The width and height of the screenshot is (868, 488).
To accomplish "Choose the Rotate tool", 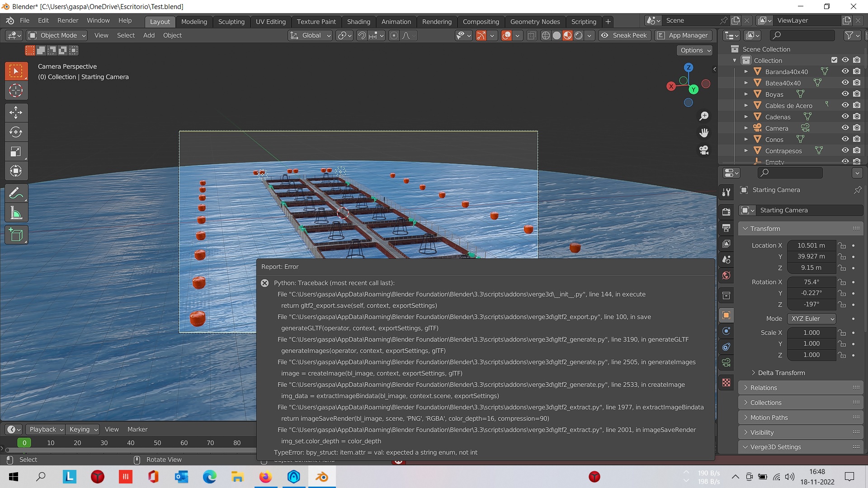I will (x=16, y=132).
